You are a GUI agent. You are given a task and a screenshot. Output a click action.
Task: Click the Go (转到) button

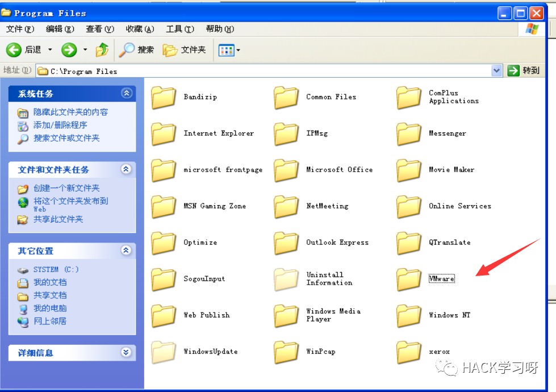pos(524,70)
